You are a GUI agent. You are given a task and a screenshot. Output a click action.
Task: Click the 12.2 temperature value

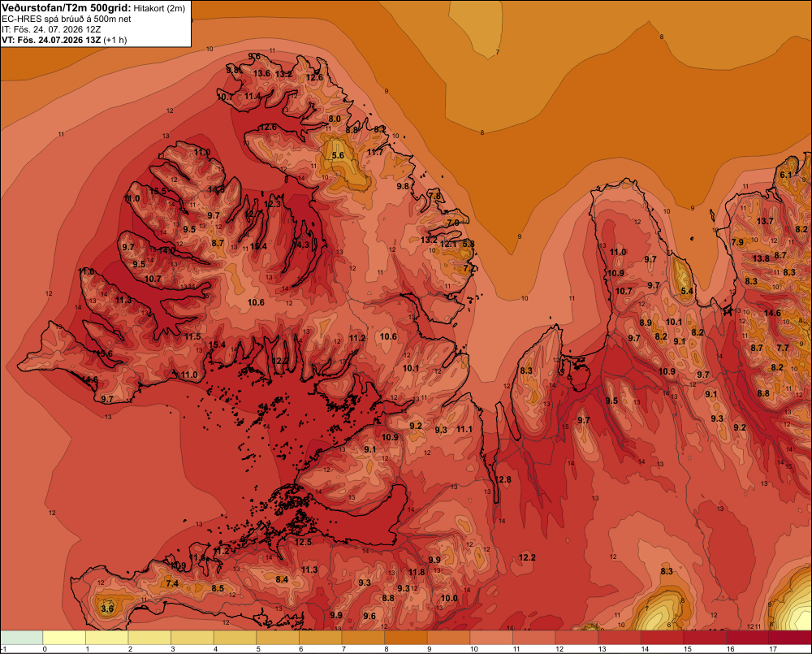[527, 557]
